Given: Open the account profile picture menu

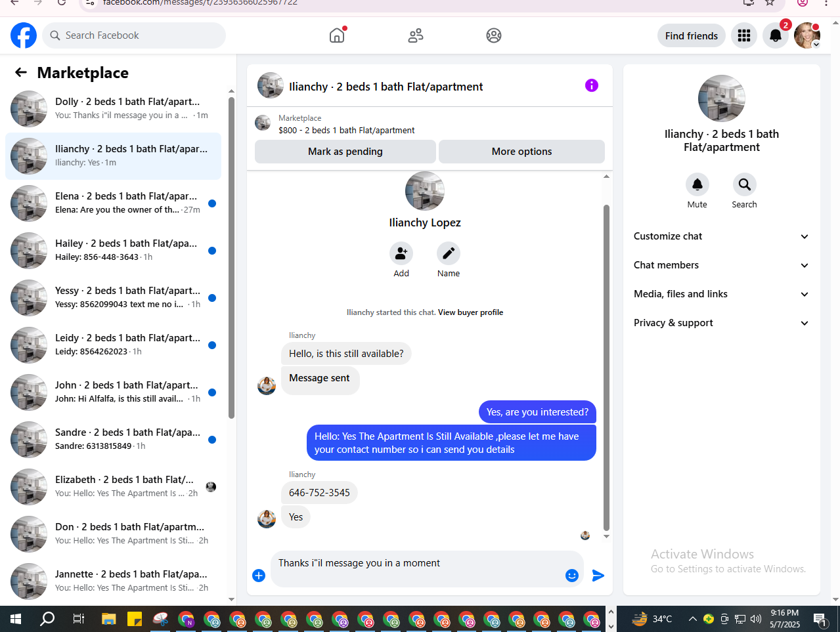Looking at the screenshot, I should tap(807, 35).
